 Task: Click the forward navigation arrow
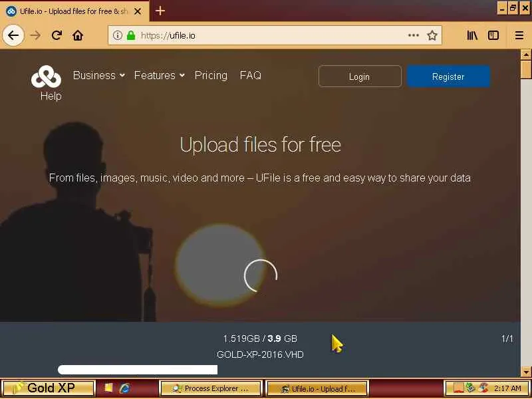(x=35, y=35)
